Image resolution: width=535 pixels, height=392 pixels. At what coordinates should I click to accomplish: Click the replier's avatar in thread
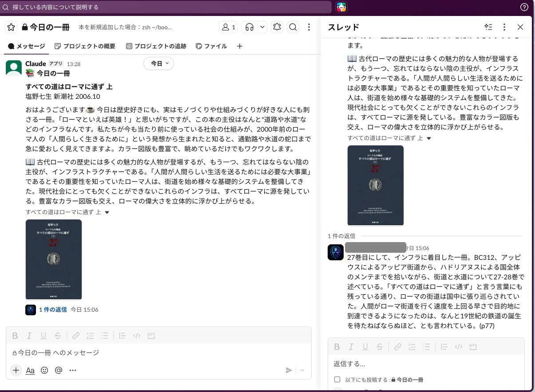click(x=336, y=252)
